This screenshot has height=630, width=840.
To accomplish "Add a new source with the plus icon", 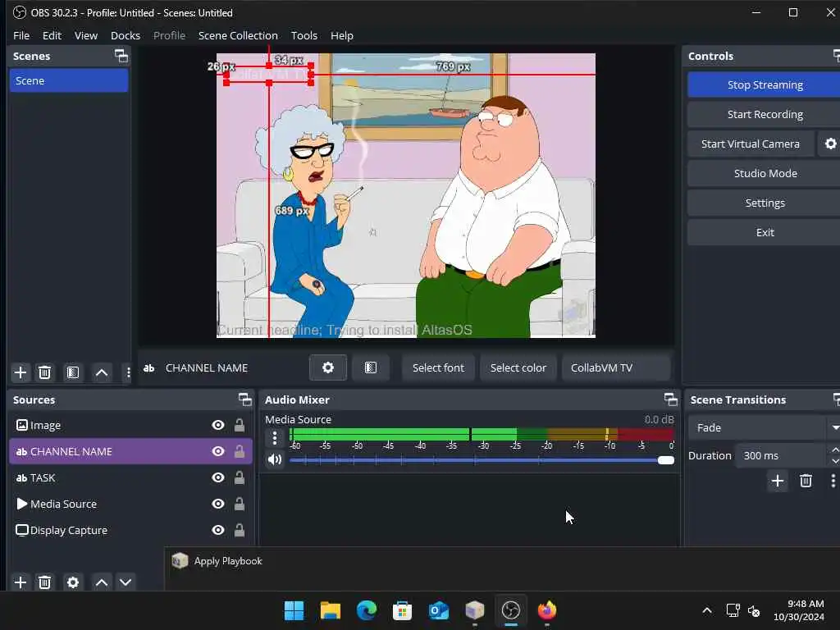I will (x=21, y=582).
